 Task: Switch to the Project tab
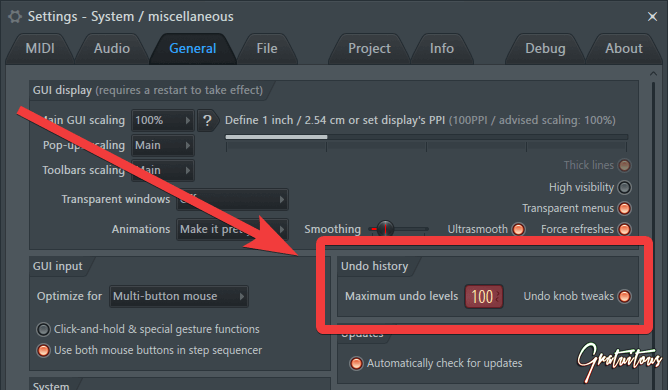369,49
